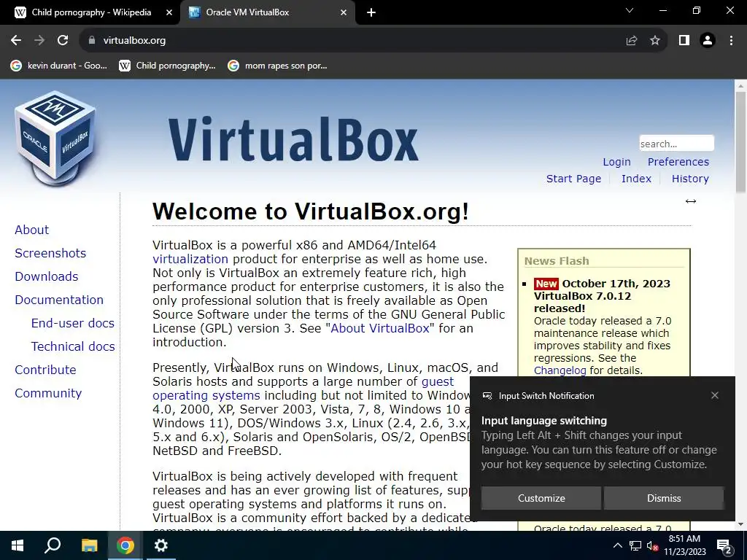Click Customize in the input switch notification
747x560 pixels.
pos(541,498)
